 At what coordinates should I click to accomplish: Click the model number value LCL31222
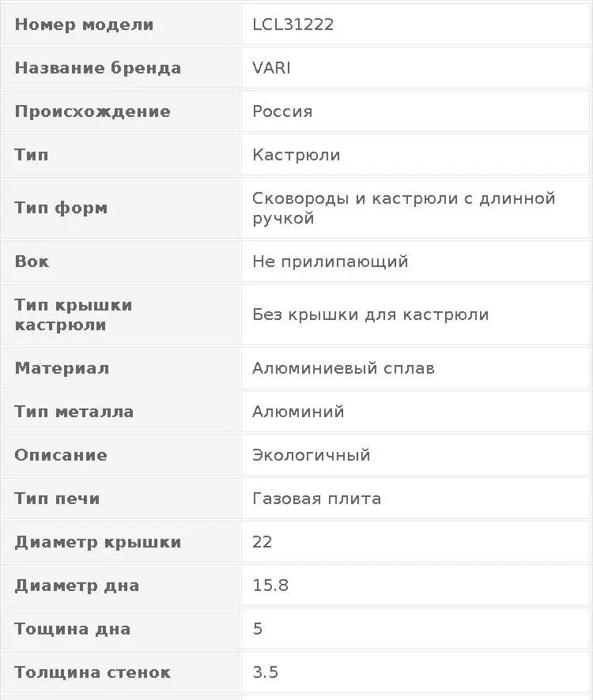pyautogui.click(x=293, y=24)
